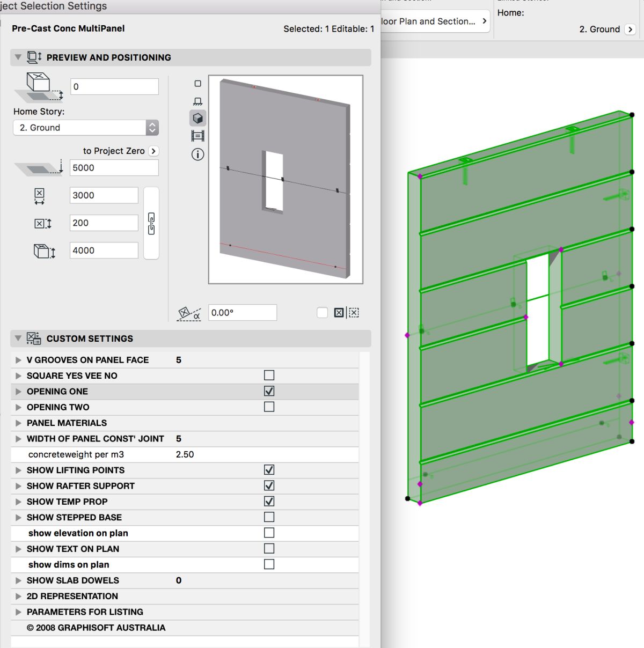Open the object info icon
The height and width of the screenshot is (648, 644).
point(197,154)
